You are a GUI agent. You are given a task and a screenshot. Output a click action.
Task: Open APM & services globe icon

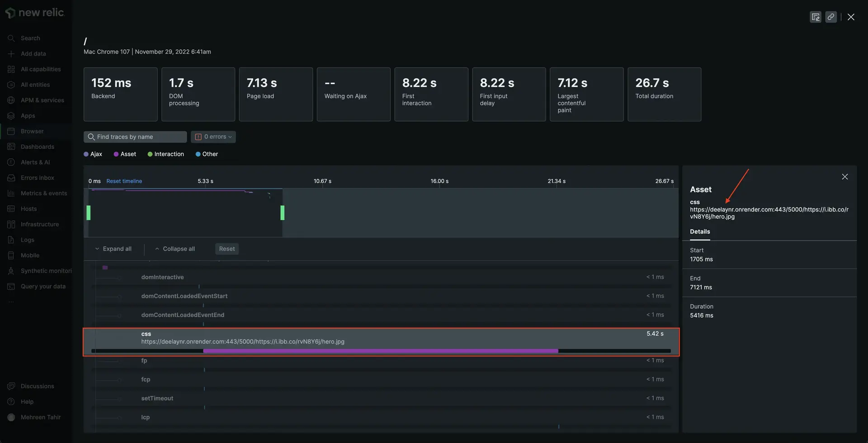tap(11, 100)
